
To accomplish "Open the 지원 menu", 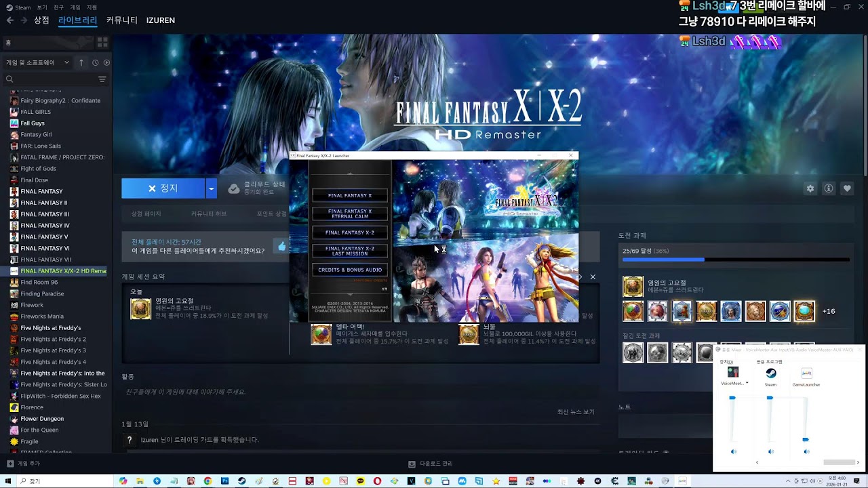I will pyautogui.click(x=92, y=7).
